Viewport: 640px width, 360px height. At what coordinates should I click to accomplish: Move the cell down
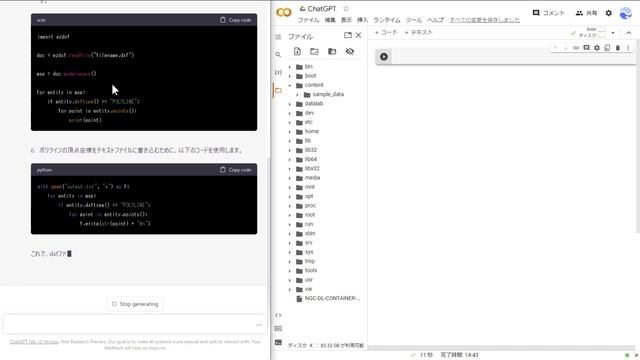565,48
